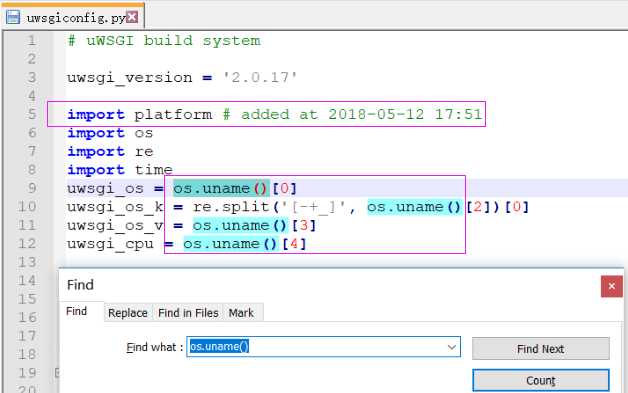This screenshot has width=628, height=393.
Task: Click 'import re' on line 7
Action: pos(110,151)
